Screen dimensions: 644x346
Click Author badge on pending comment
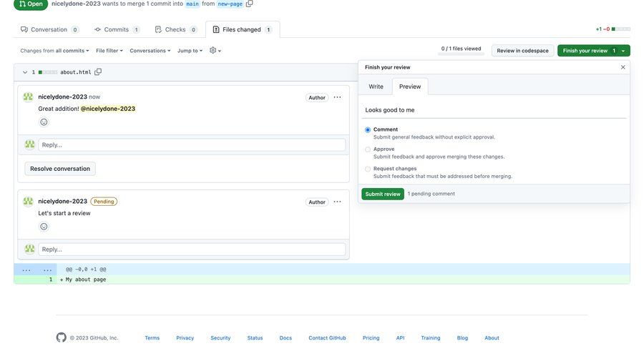click(317, 202)
